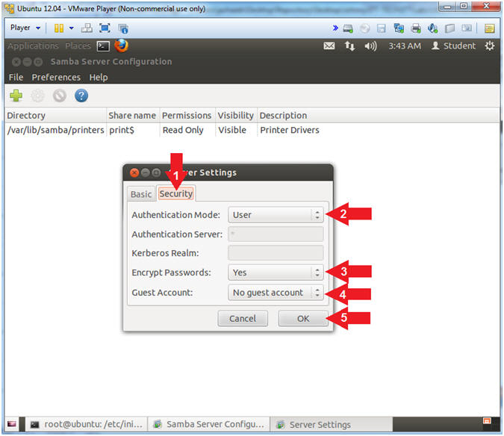The height and width of the screenshot is (436, 504).
Task: Confirm settings with the OK button
Action: pyautogui.click(x=303, y=318)
